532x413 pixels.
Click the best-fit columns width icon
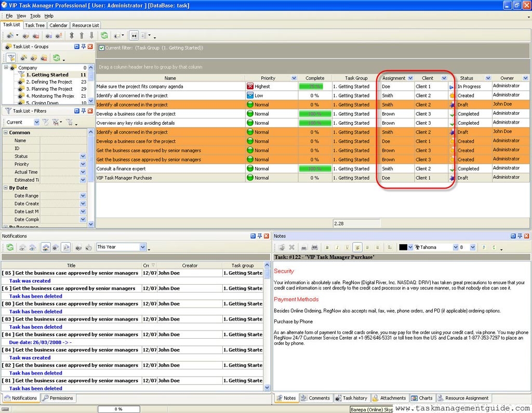134,35
